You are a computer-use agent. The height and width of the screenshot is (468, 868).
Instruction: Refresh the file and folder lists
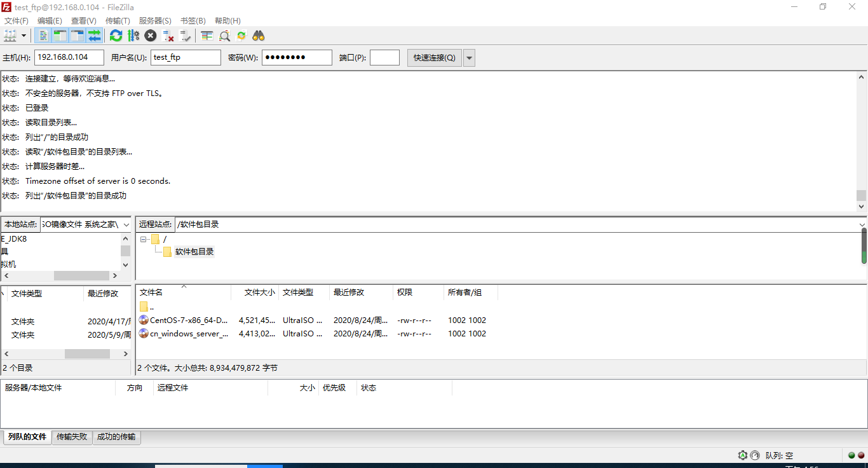[116, 36]
